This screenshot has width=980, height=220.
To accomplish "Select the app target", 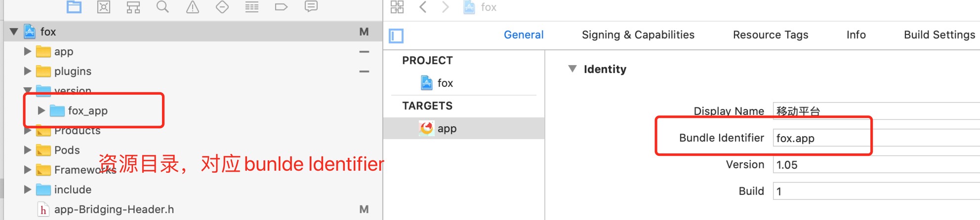I will click(x=447, y=129).
